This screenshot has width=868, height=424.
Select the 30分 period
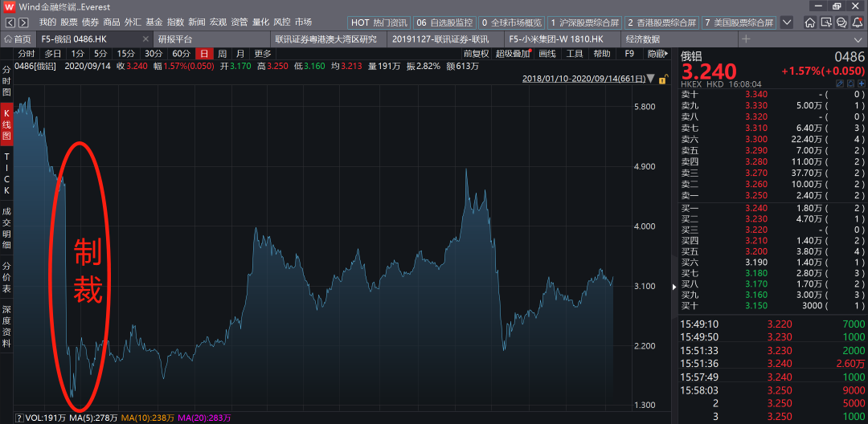[154, 54]
